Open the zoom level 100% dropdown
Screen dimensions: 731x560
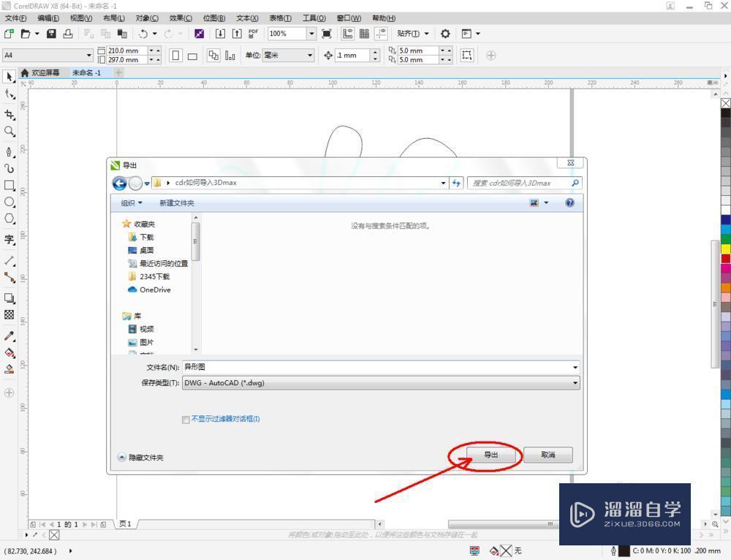[311, 34]
